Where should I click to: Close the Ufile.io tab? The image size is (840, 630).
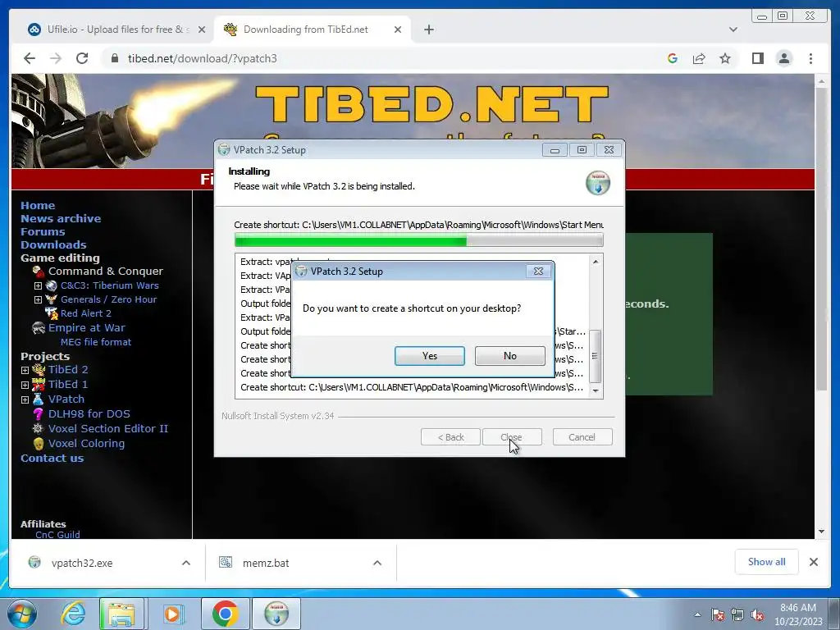click(x=202, y=30)
